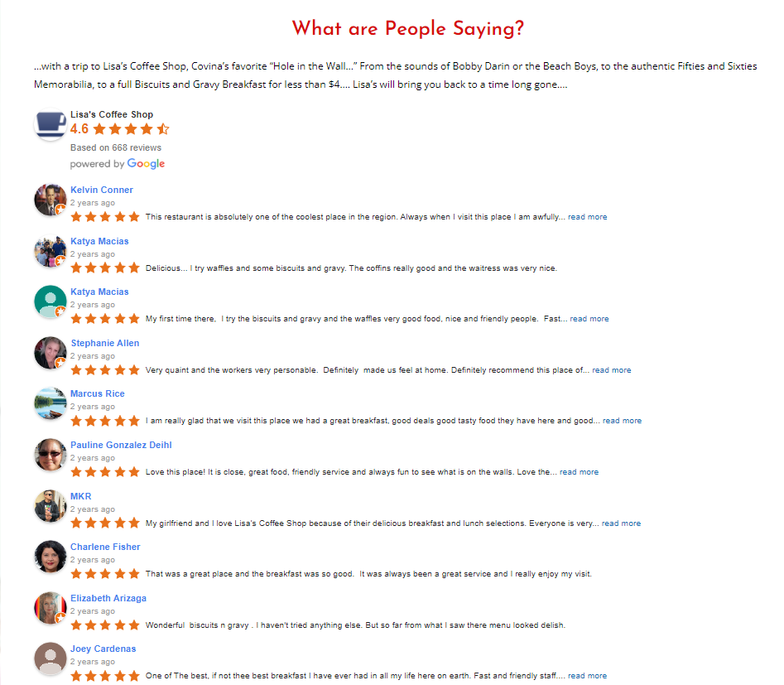Show Pauline Gonzalez Deihl's full review text

click(579, 472)
